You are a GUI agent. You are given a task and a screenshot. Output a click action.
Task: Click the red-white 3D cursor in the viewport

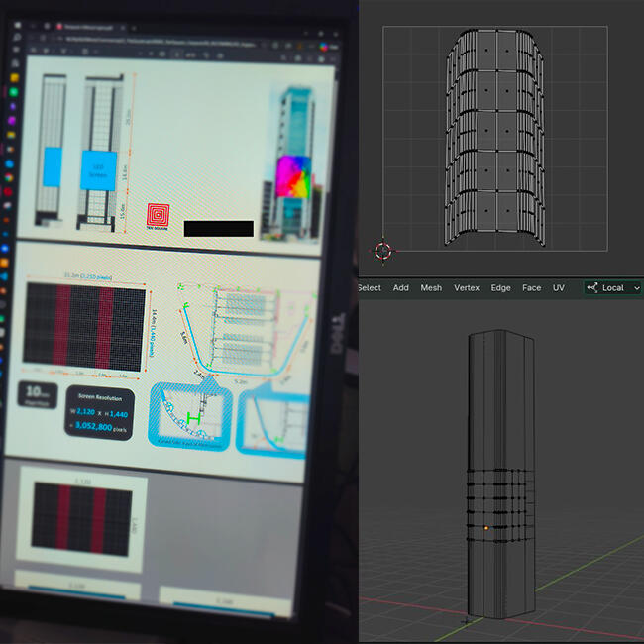point(383,251)
